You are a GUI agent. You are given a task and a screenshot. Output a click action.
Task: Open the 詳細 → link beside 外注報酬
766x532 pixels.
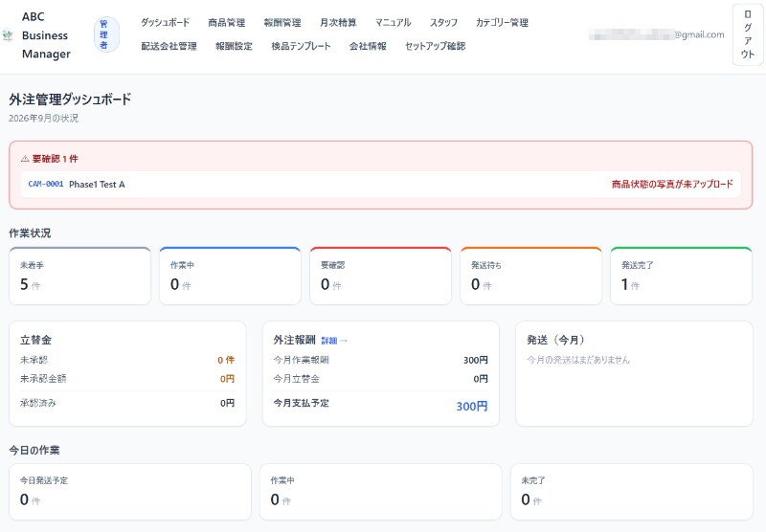pos(334,341)
